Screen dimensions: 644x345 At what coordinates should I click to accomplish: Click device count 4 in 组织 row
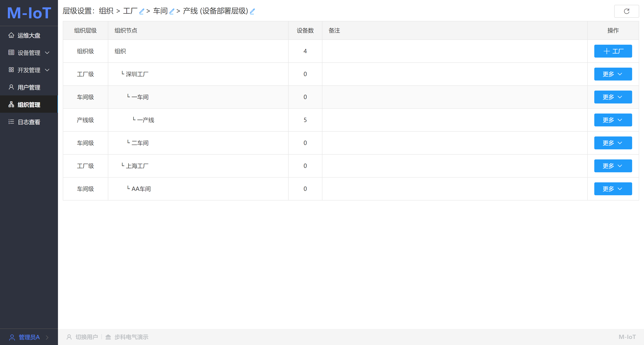point(305,51)
